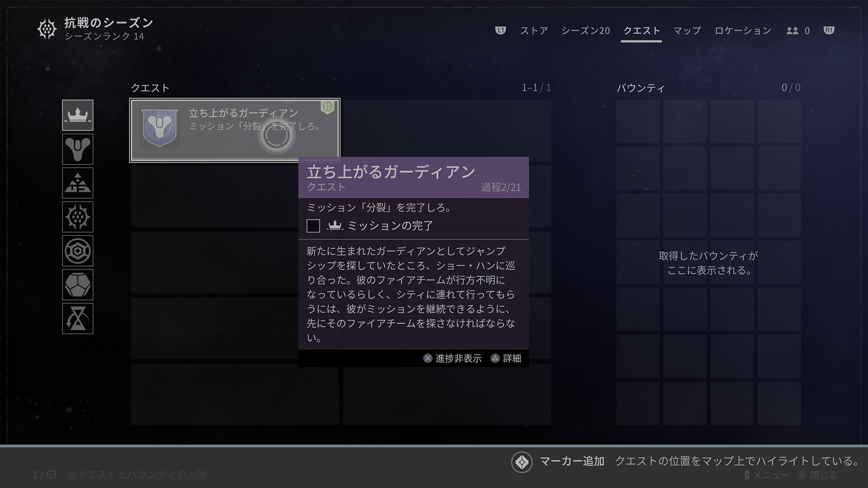Screen dimensions: 868x488
Task: Toggle the ミッションの完了 objective checkbox
Action: coord(313,225)
